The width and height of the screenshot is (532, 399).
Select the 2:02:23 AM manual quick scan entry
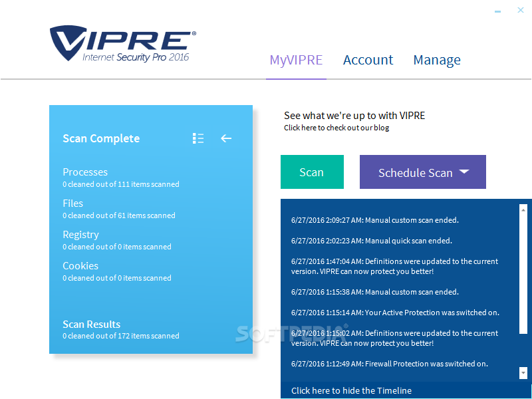pyautogui.click(x=372, y=241)
